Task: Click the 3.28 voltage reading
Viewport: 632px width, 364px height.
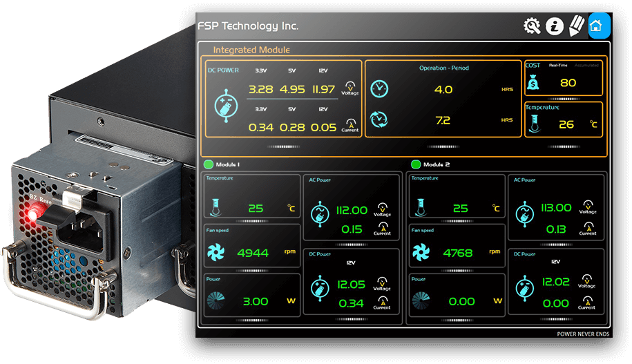Action: click(261, 89)
